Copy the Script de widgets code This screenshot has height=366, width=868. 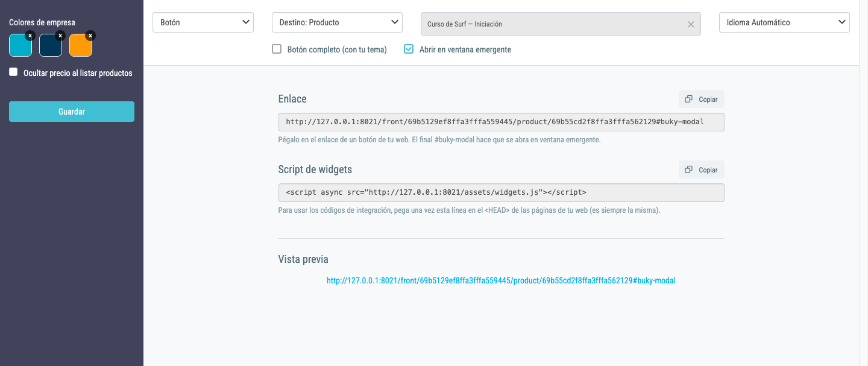click(x=702, y=169)
